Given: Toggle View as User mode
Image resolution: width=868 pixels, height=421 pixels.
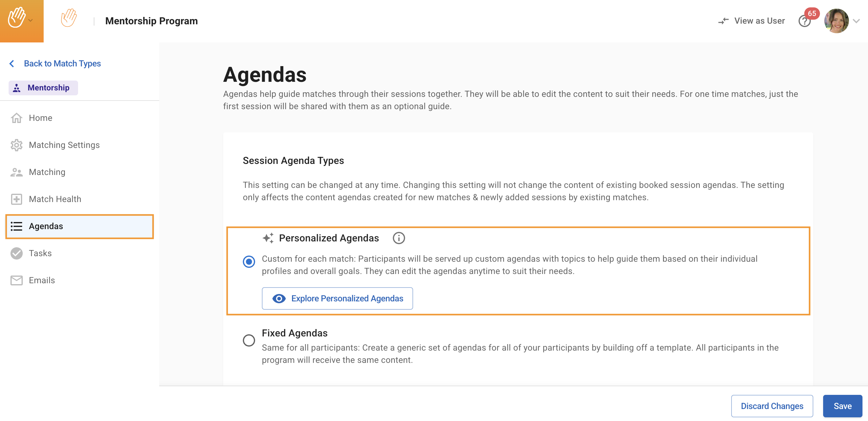Looking at the screenshot, I should 751,21.
